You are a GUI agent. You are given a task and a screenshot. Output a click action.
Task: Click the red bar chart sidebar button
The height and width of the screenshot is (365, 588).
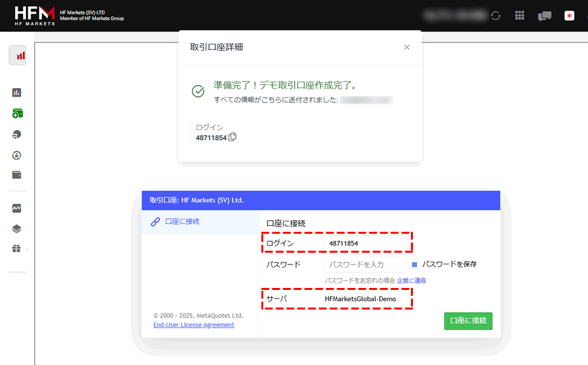pyautogui.click(x=17, y=56)
